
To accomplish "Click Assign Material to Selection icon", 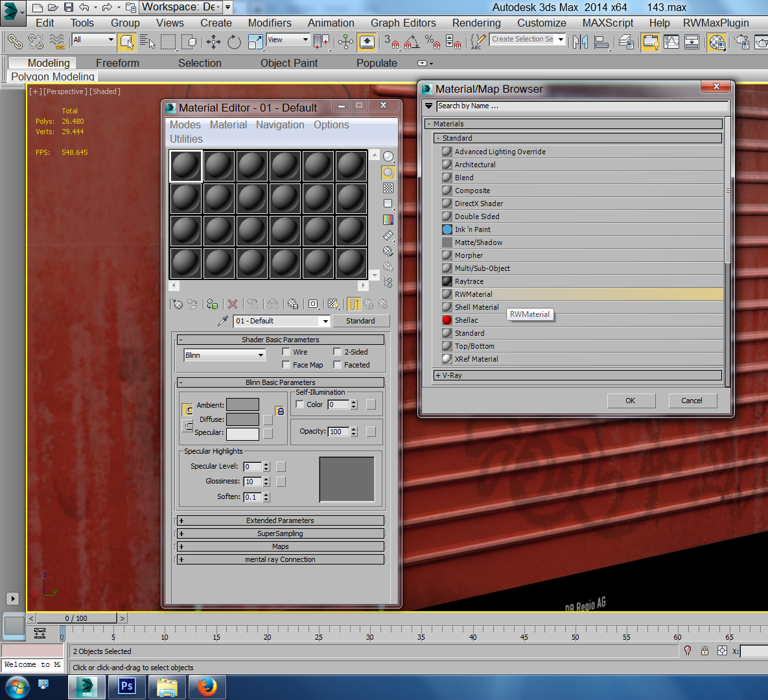I will click(x=212, y=304).
